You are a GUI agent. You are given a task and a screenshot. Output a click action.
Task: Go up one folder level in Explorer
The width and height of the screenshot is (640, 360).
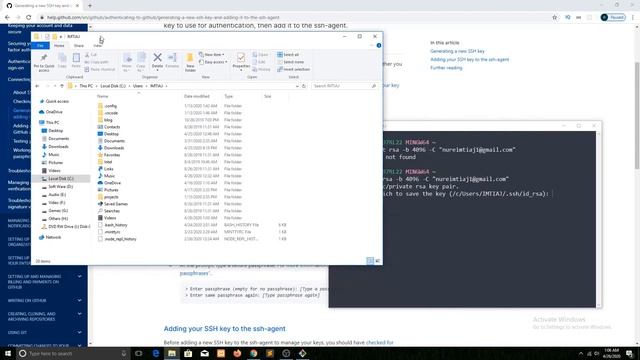[62, 86]
